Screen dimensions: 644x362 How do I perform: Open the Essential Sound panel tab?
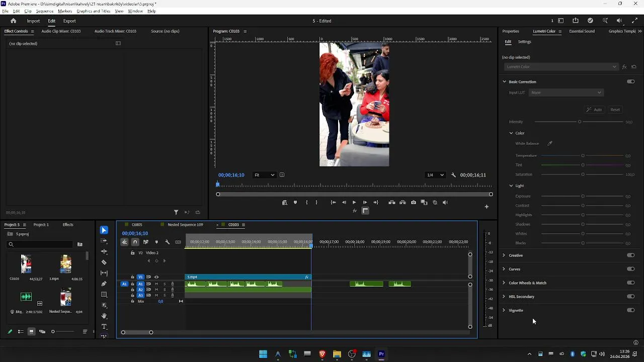coord(582,31)
